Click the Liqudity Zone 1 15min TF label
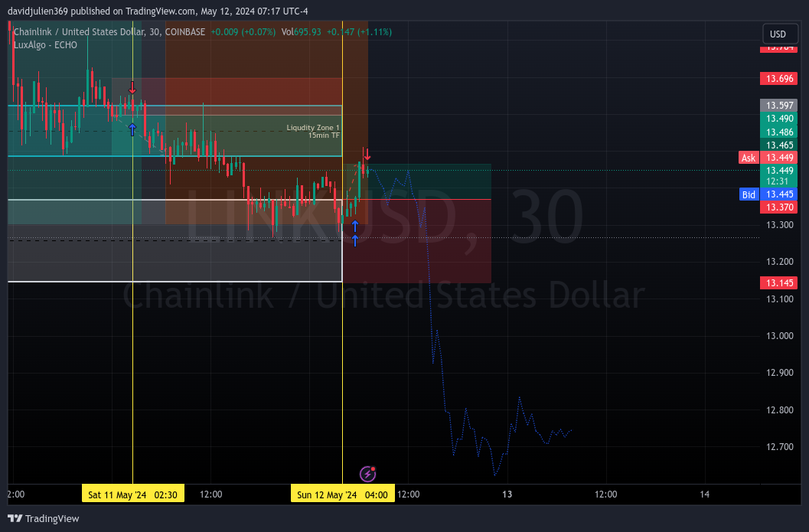The image size is (809, 532). point(313,131)
